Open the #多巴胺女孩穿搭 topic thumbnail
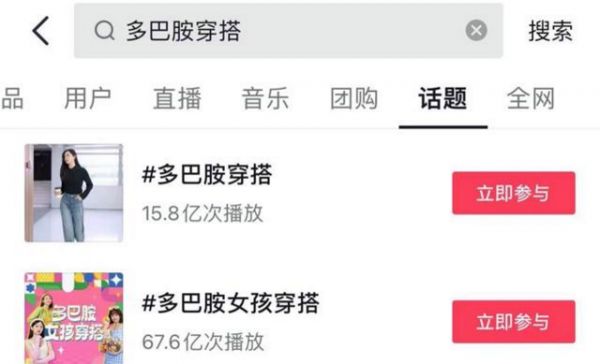This screenshot has width=600, height=364. tap(74, 318)
